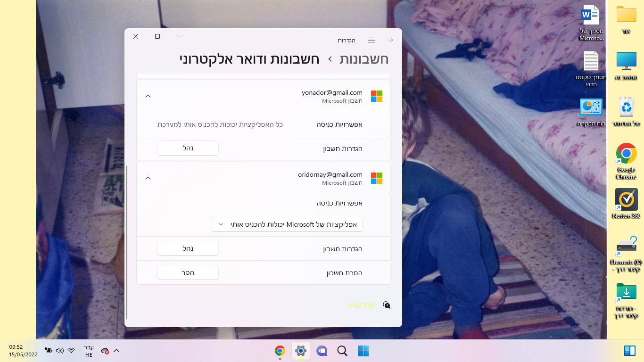Show hidden tray icons chevron
Viewport: 644px width, 362px height.
coord(117,351)
